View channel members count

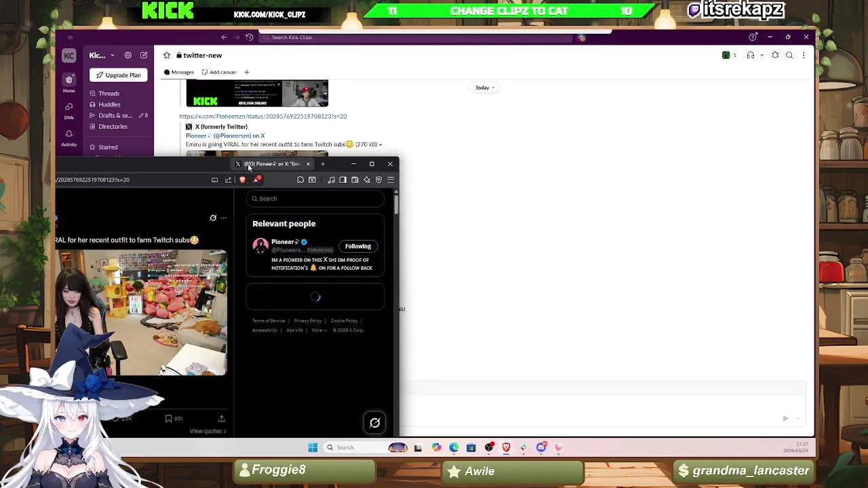(x=730, y=56)
